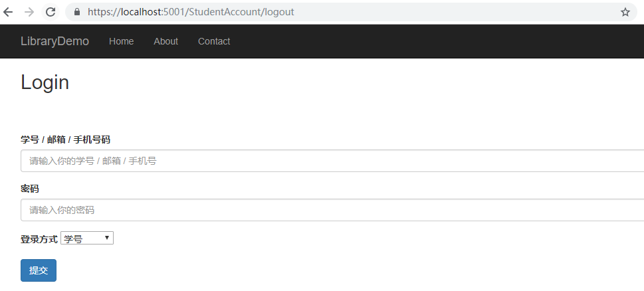This screenshot has height=291, width=644.
Task: Go back to the previous page
Action: tap(9, 12)
